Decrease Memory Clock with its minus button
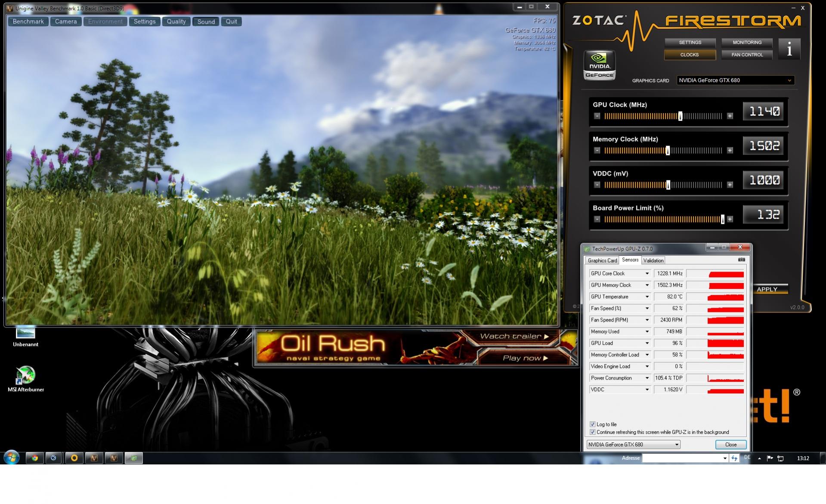This screenshot has width=826, height=504. [597, 151]
